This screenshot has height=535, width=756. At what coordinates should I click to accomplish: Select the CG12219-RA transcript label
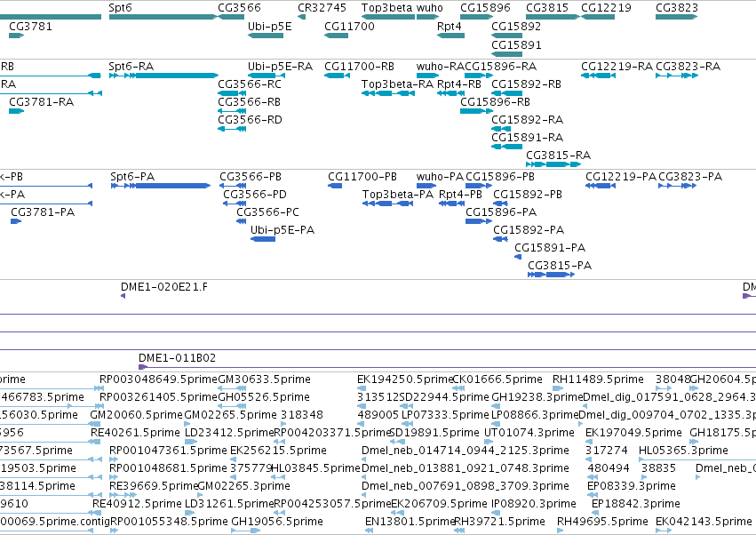tap(617, 66)
